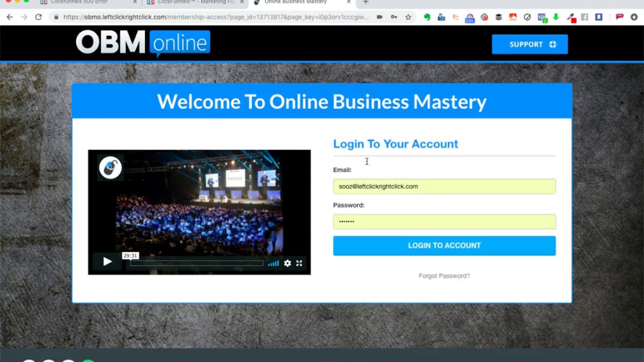Image resolution: width=644 pixels, height=362 pixels.
Task: Follow the Forgot Password? link
Action: [x=444, y=276]
